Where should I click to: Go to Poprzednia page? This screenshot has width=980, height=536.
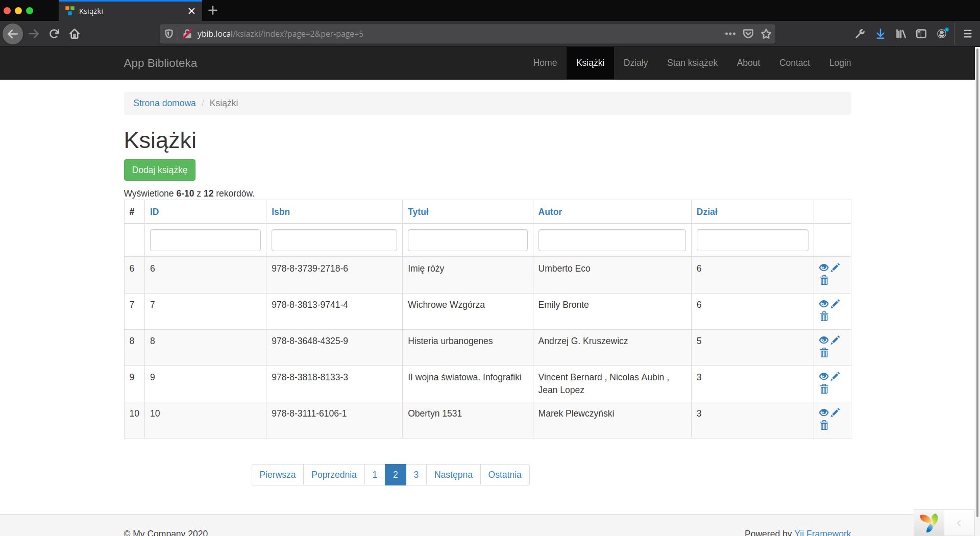334,475
